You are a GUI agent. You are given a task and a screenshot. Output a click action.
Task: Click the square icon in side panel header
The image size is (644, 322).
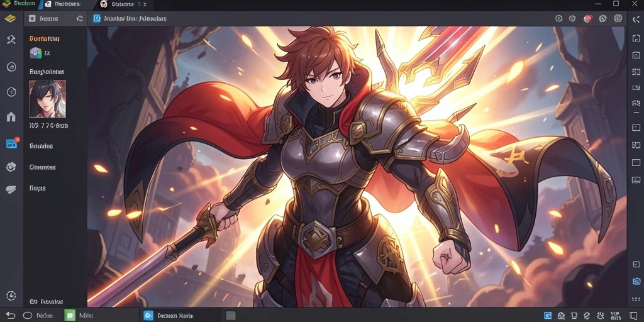pos(32,18)
